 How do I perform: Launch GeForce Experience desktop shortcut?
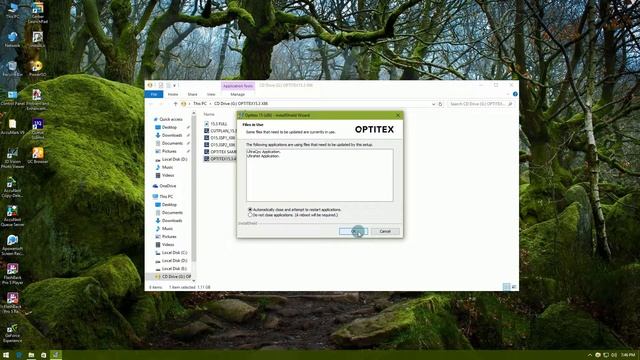(12, 333)
